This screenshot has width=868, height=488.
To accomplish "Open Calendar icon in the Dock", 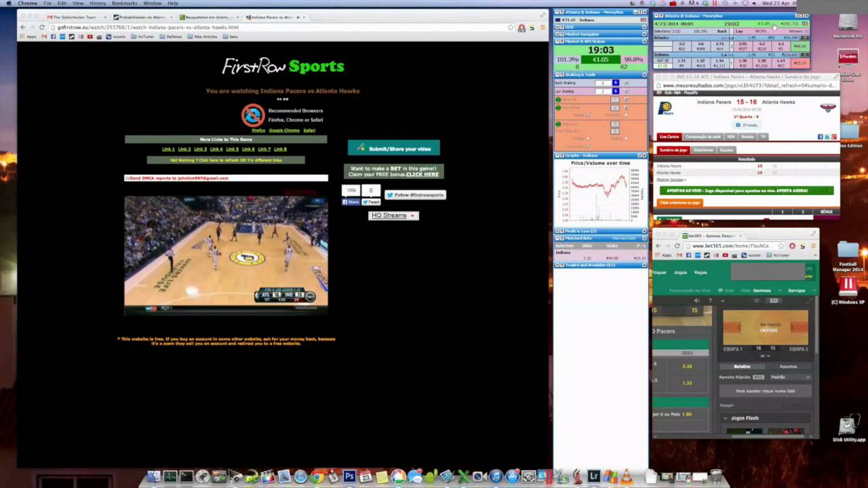I will click(366, 476).
